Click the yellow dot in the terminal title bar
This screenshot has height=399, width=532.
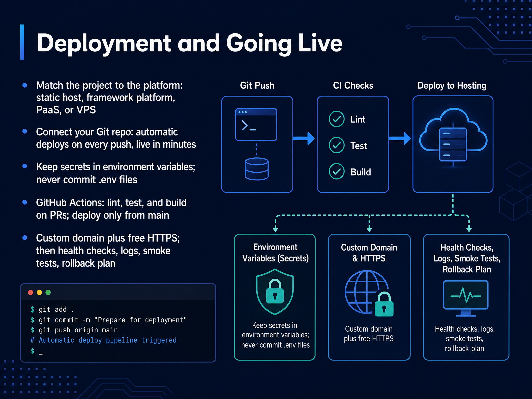[39, 292]
